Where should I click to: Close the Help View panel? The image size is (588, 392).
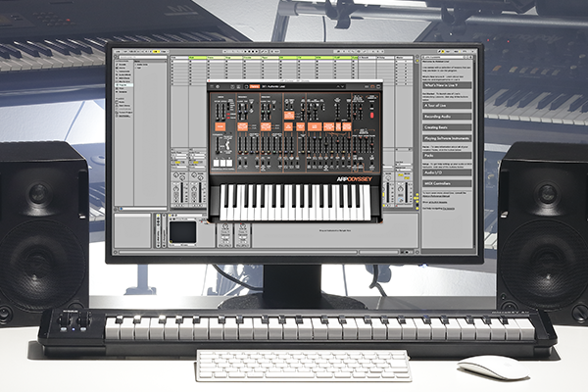pos(471,58)
